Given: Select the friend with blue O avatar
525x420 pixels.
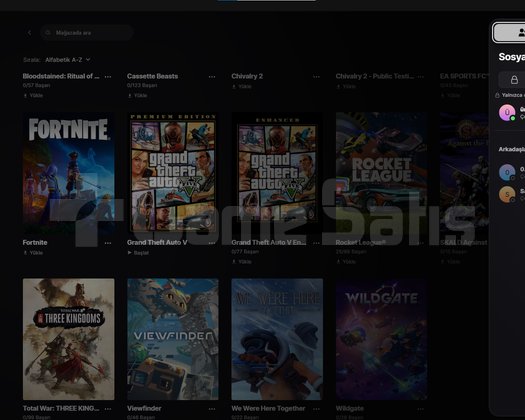Looking at the screenshot, I should coord(507,172).
